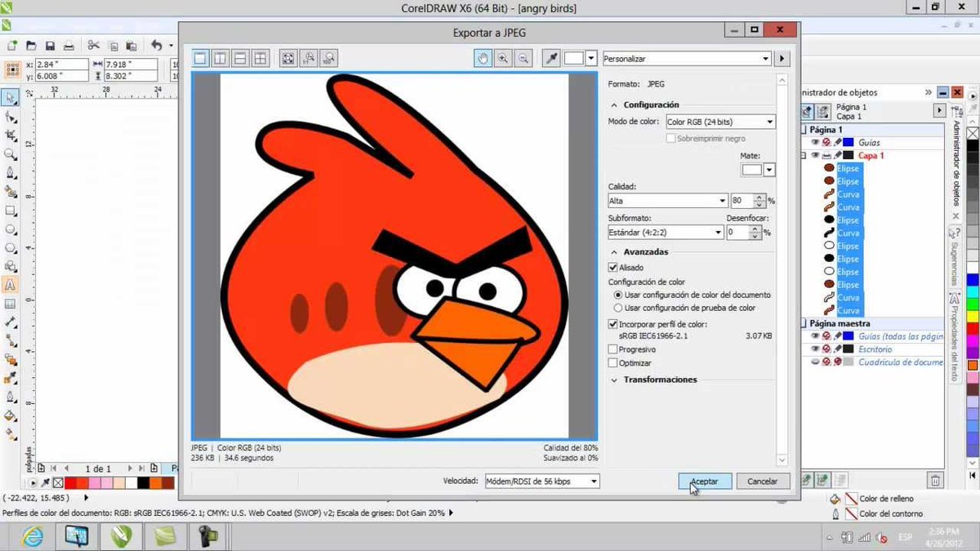Select the Pan hand tool
Viewport: 980px width, 551px height.
click(483, 58)
